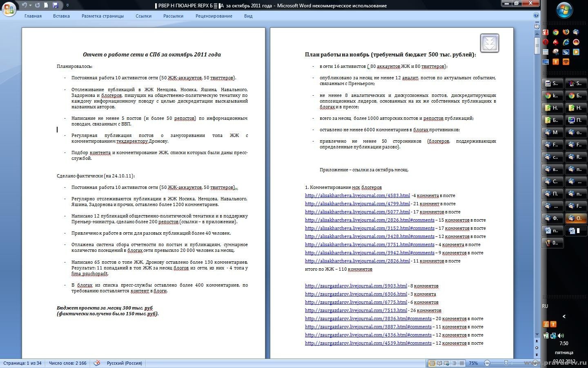588x368 pixels.
Task: Go to next page with double-down arrow
Action: [x=537, y=355]
